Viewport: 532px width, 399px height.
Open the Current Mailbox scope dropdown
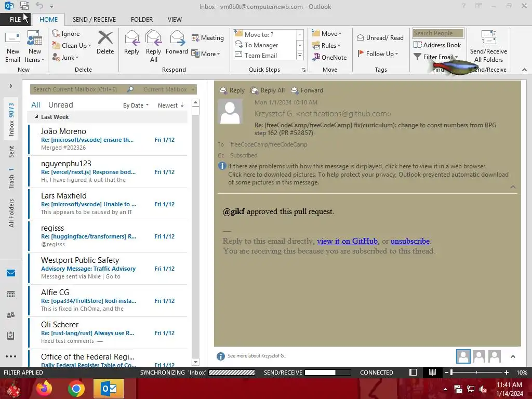[169, 89]
